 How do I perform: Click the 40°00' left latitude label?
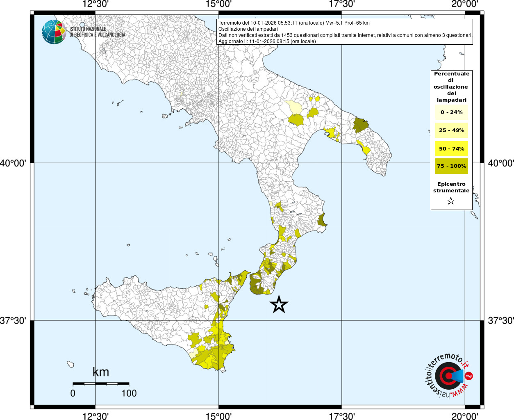[x=13, y=163]
